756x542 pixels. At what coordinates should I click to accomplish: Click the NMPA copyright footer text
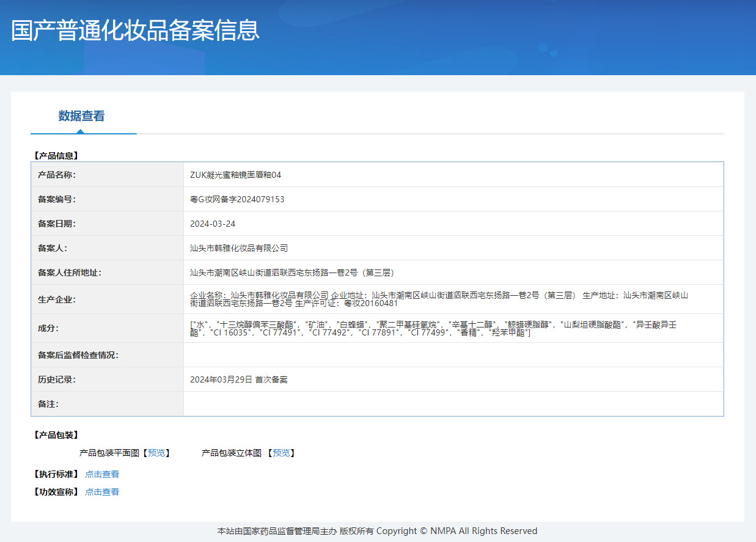(x=378, y=531)
